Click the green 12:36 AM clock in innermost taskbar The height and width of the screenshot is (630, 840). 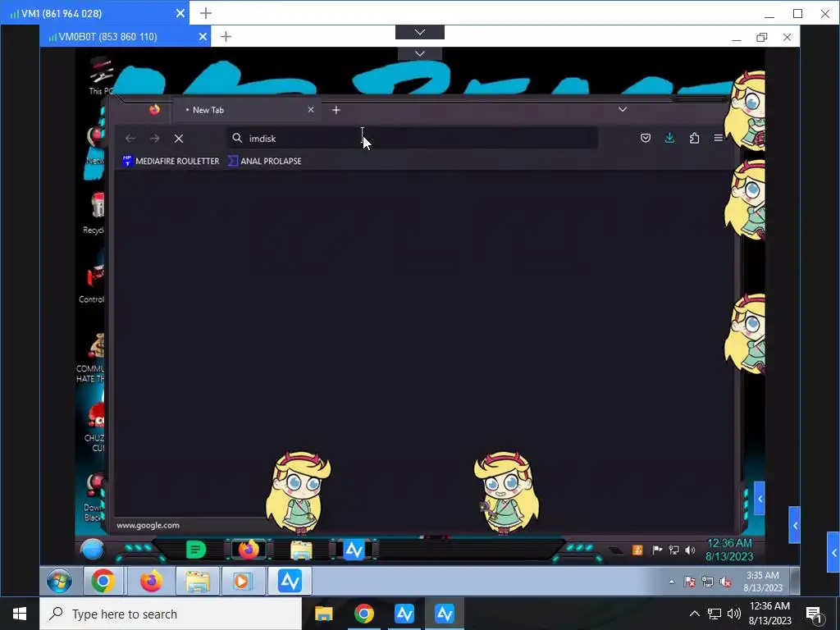point(729,550)
